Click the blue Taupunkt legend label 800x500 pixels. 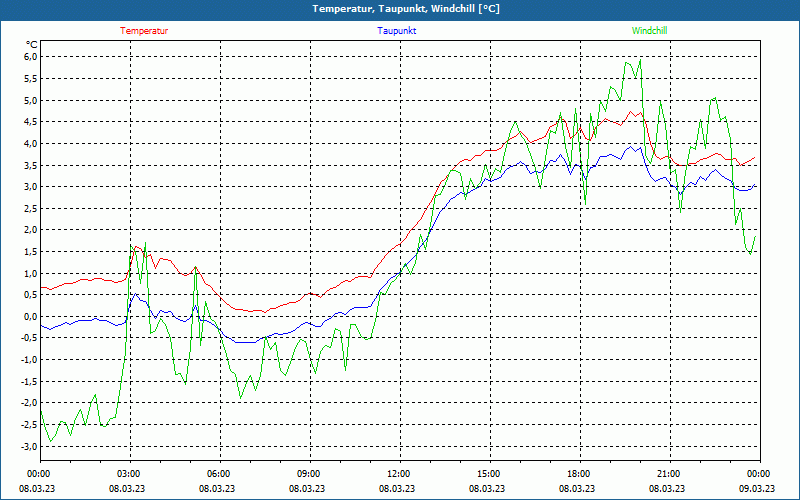396,31
